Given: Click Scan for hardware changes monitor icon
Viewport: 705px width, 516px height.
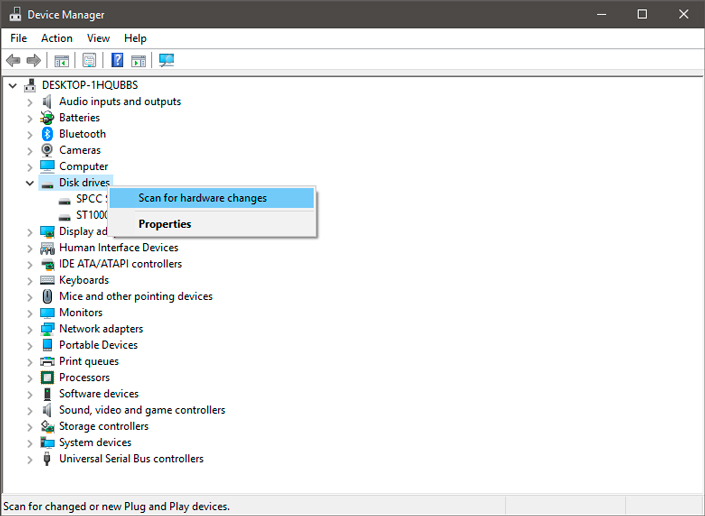Looking at the screenshot, I should point(166,60).
